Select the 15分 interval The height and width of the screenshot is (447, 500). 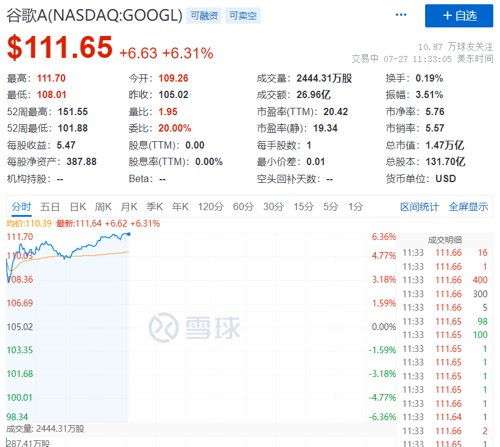pos(303,207)
